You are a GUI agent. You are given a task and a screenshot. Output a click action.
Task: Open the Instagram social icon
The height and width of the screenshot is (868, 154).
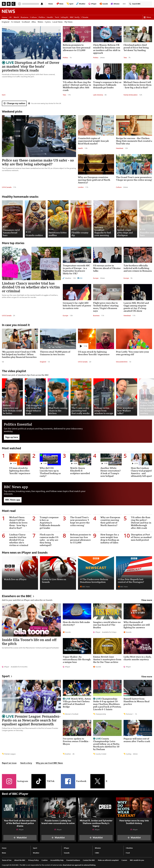point(9,781)
